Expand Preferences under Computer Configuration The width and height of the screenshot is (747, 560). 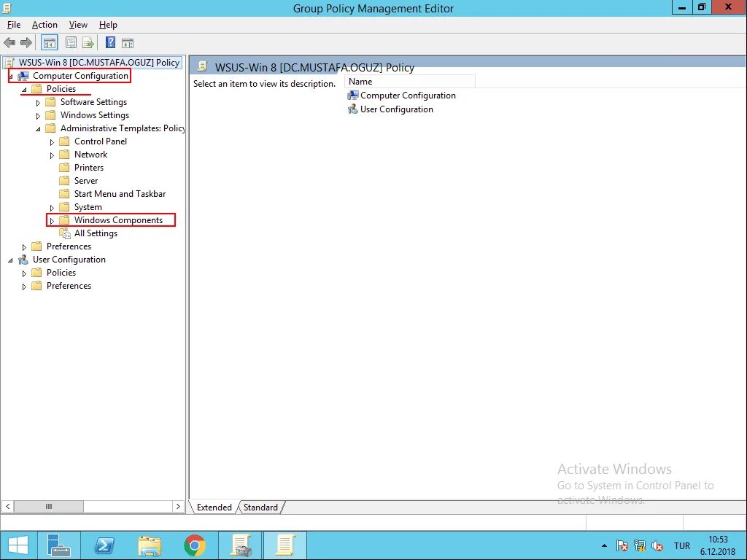pyautogui.click(x=24, y=247)
